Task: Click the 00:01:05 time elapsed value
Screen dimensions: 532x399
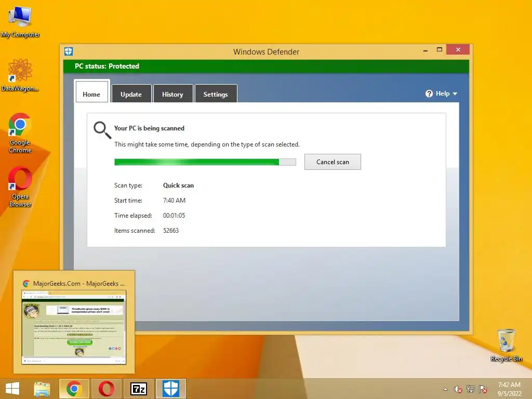Action: (x=174, y=216)
